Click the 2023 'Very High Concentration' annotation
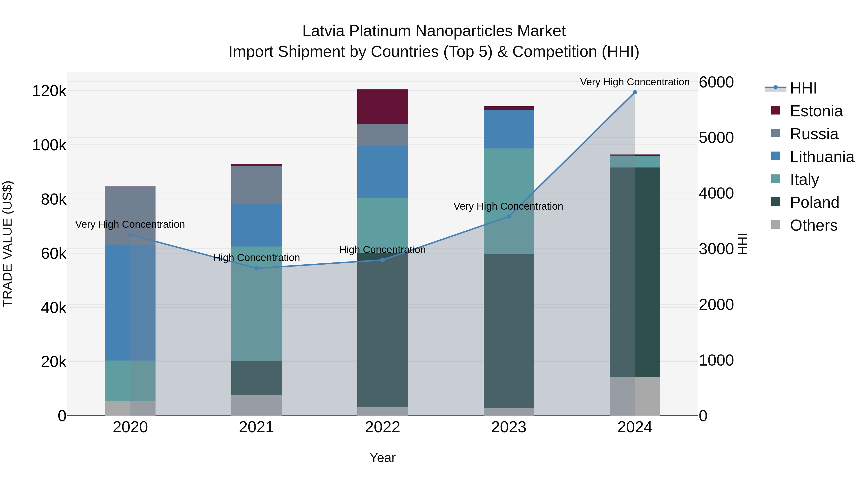 pyautogui.click(x=508, y=206)
